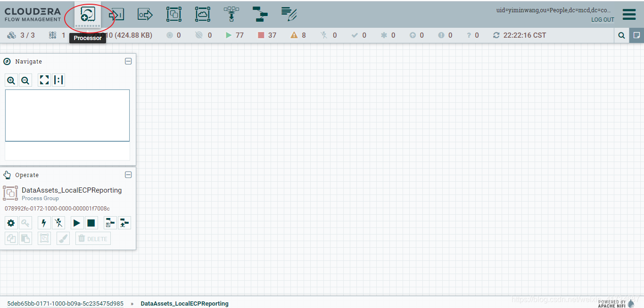Select the Template toolbar icon

[260, 15]
